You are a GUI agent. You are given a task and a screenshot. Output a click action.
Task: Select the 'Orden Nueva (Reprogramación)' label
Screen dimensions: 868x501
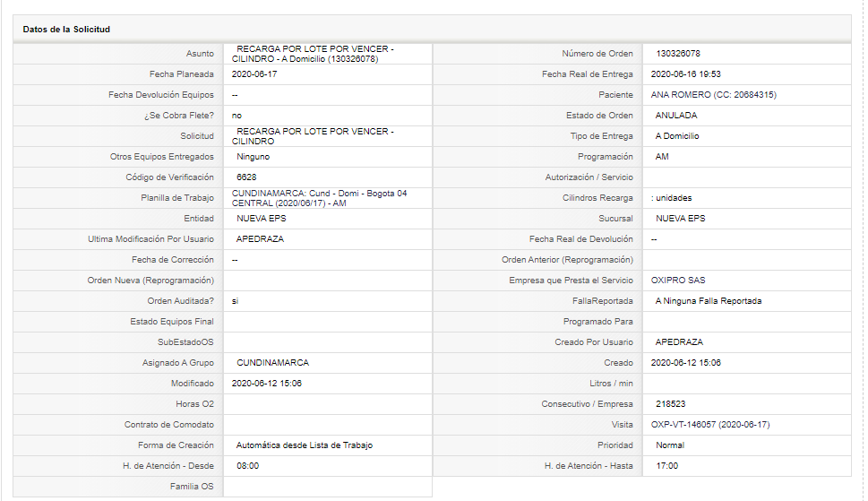(x=150, y=281)
